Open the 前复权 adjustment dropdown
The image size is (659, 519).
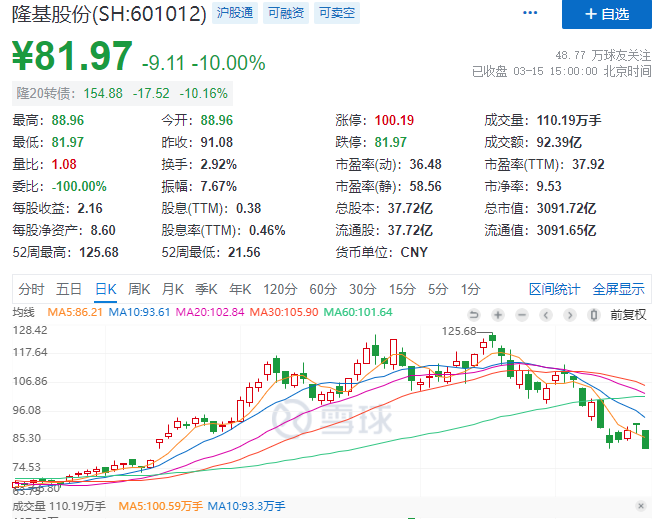click(x=627, y=313)
